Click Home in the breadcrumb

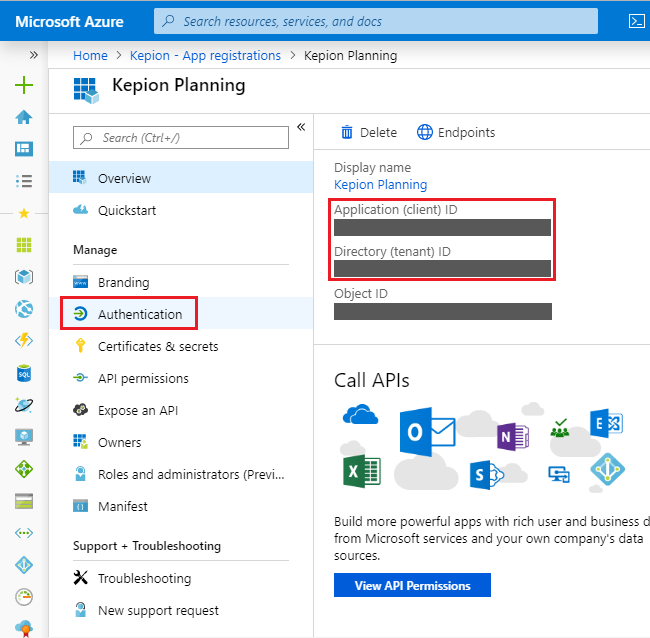(90, 56)
